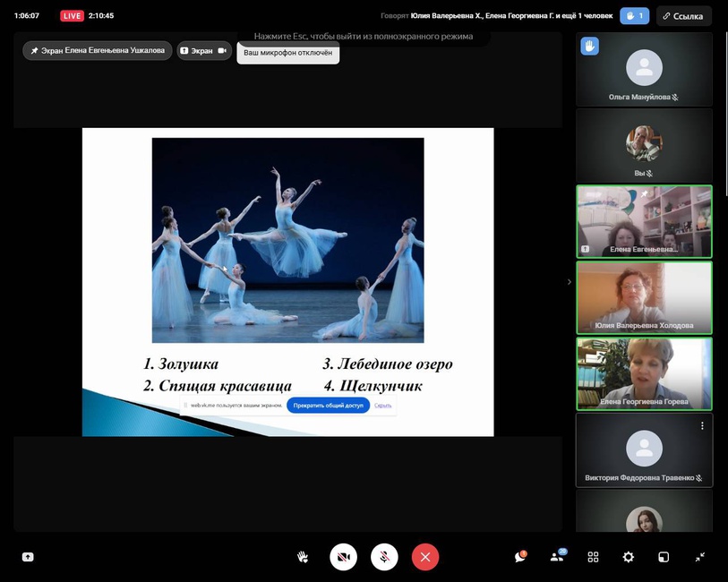Click the 1:06:07 call duration
The image size is (728, 582).
click(x=27, y=16)
